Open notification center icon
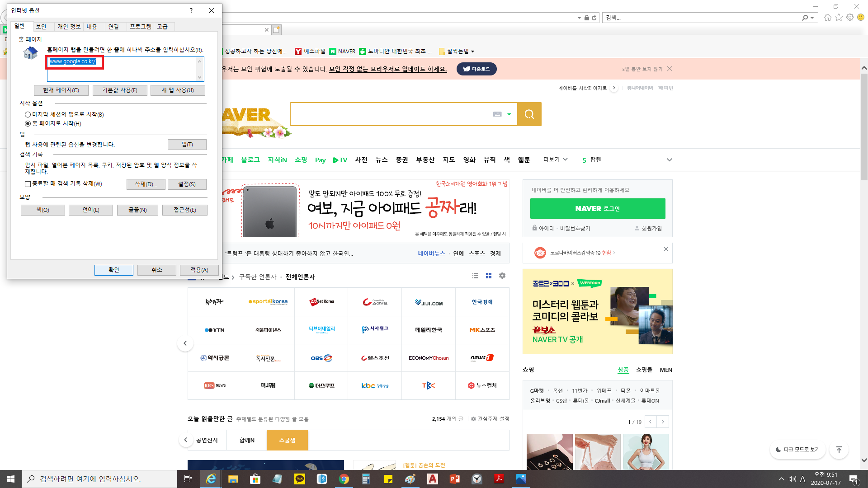Viewport: 868px width, 488px height. [x=854, y=479]
